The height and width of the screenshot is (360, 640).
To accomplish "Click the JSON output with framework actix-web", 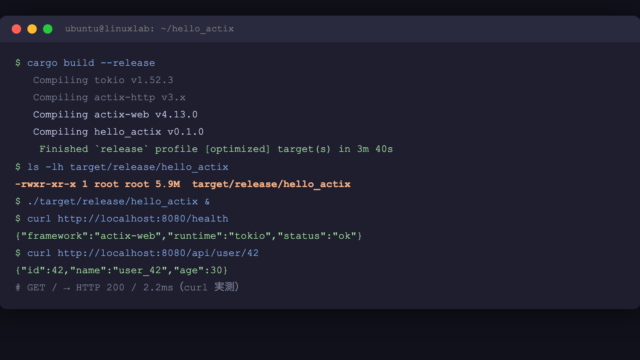I will click(189, 236).
